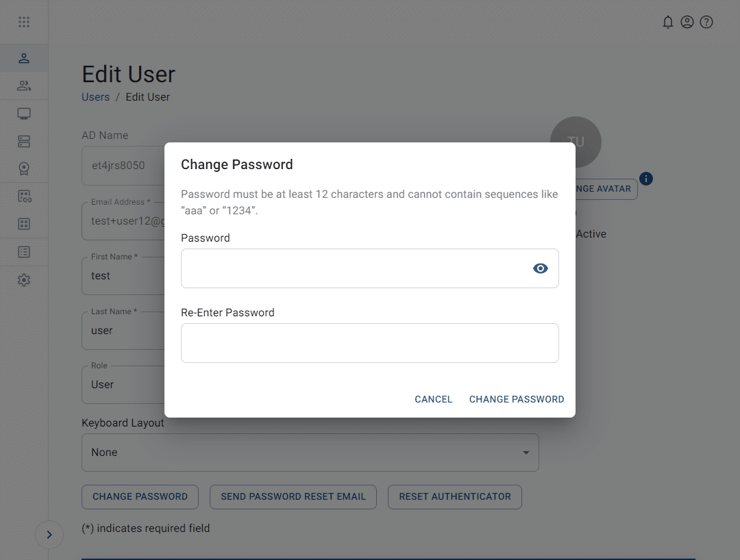This screenshot has height=560, width=740.
Task: Open the monitor/desktops sidebar icon
Action: coord(24,114)
